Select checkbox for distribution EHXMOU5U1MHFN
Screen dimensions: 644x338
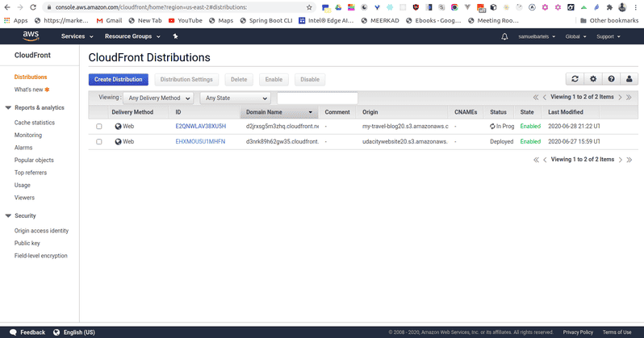(x=99, y=142)
